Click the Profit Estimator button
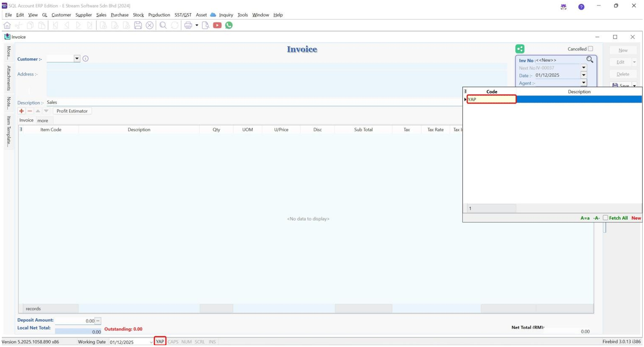 71,111
